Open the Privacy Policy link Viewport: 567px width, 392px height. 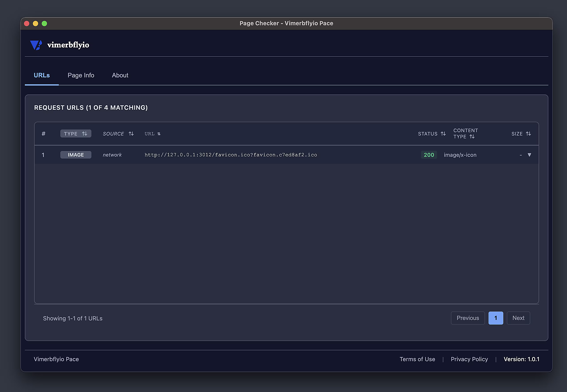(x=469, y=359)
